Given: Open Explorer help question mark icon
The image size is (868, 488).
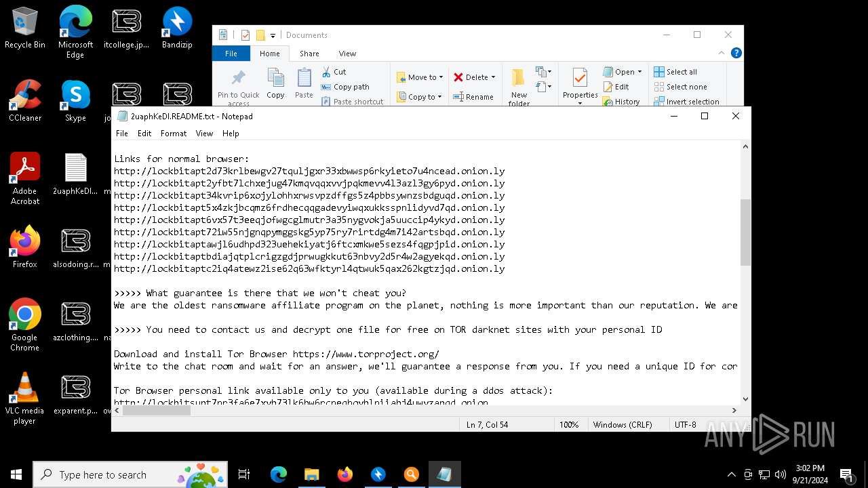Looking at the screenshot, I should (736, 53).
